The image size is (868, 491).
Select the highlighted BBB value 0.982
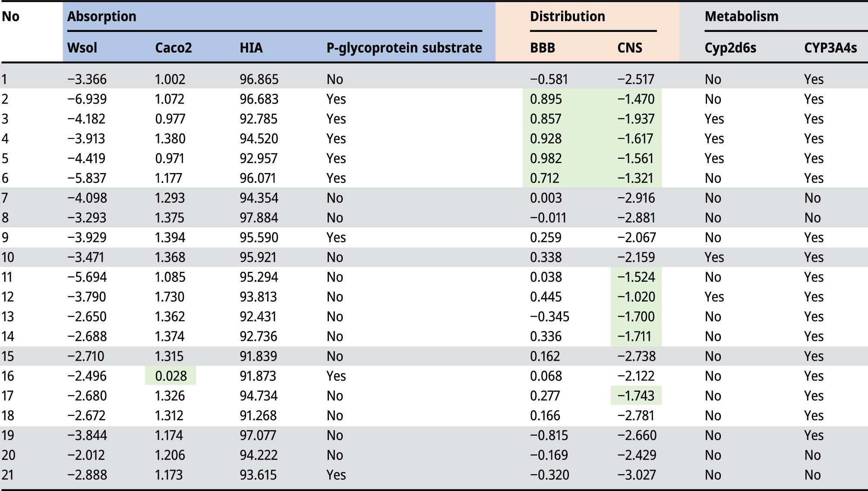pos(546,158)
